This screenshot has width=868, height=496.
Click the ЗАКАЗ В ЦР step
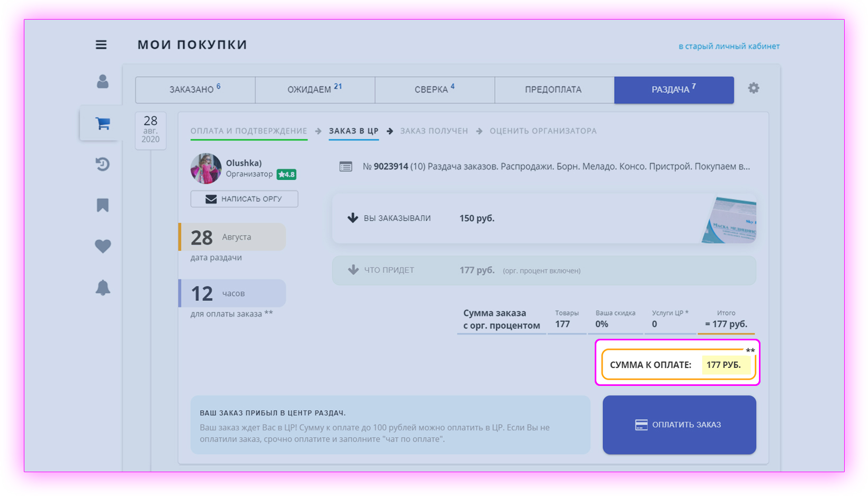click(354, 131)
